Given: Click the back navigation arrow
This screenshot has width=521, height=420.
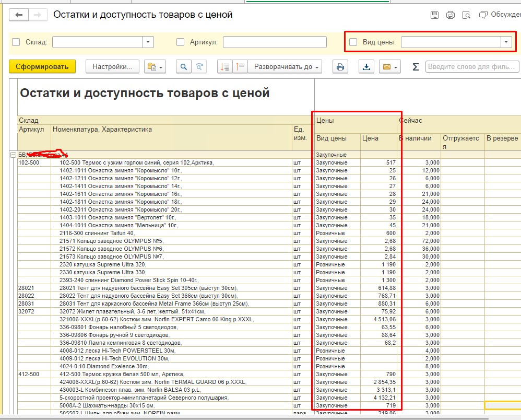Looking at the screenshot, I should 19,15.
